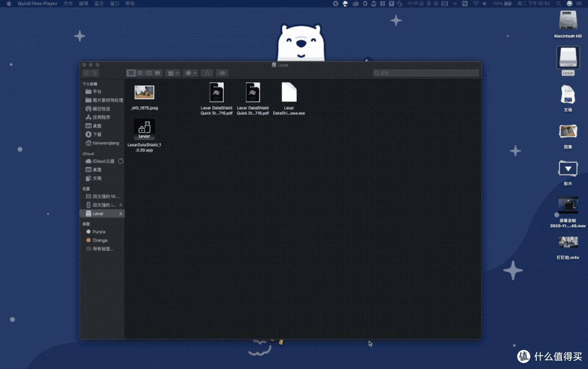Image resolution: width=588 pixels, height=369 pixels.
Task: Open the 编辑 menu
Action: pyautogui.click(x=84, y=3)
